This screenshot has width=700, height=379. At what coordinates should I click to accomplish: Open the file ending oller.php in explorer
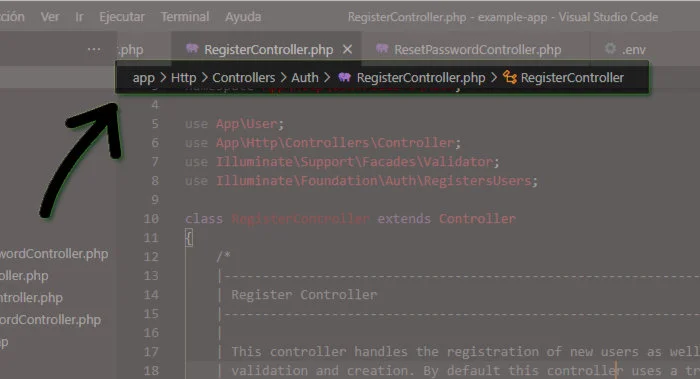click(x=24, y=275)
